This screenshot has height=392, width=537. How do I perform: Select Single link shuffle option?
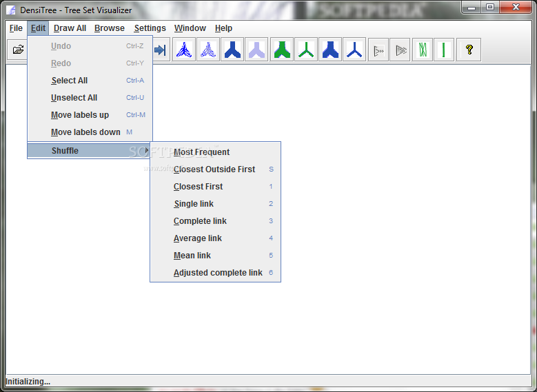[215, 204]
